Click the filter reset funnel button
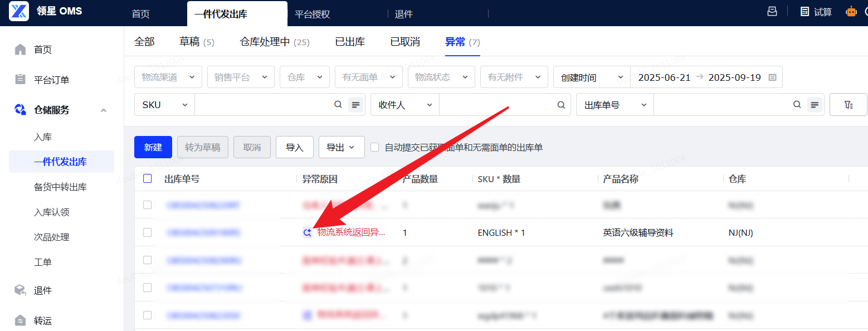Image resolution: width=868 pixels, height=331 pixels. pos(849,105)
